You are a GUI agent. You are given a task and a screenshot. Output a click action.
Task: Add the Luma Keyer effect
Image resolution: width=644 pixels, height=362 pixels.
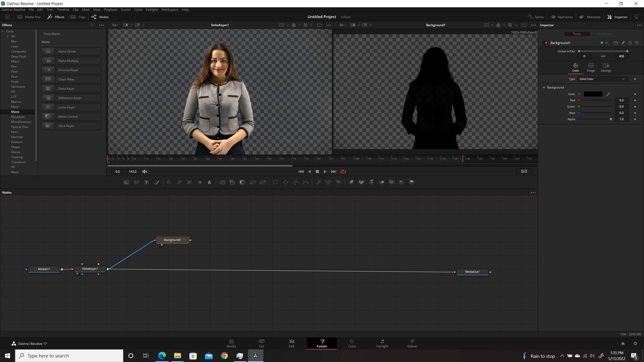71,107
